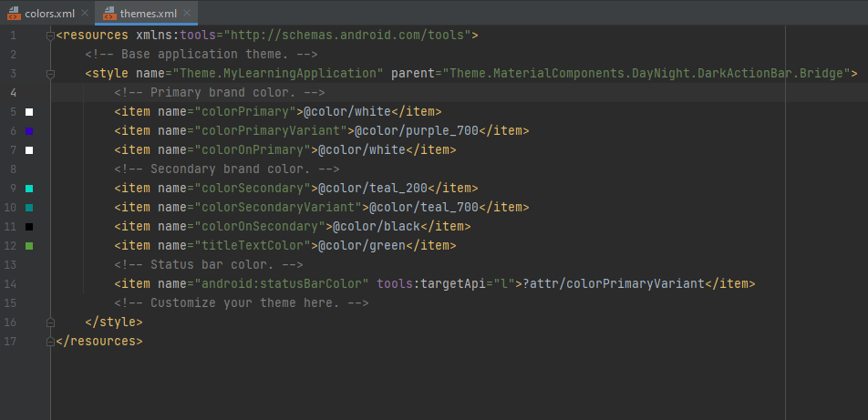Click the android:statusBarColor attribute name
The image size is (868, 420).
(x=281, y=284)
